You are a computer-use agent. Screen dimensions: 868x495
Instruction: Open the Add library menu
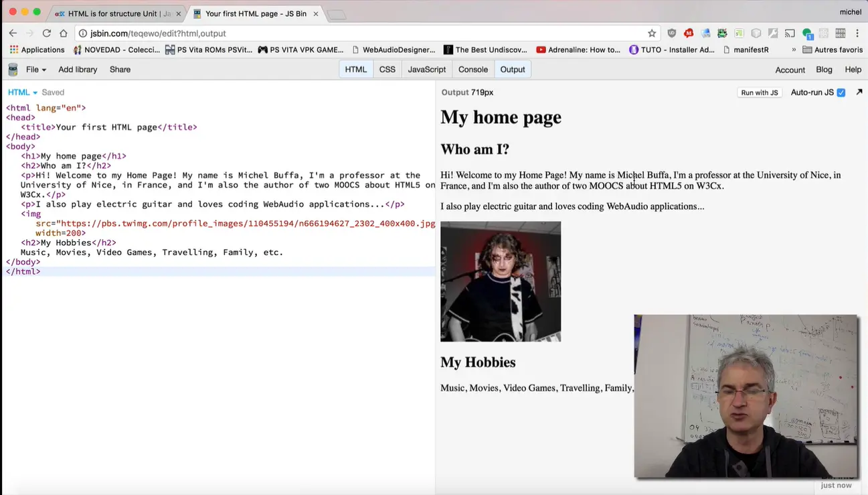(78, 70)
